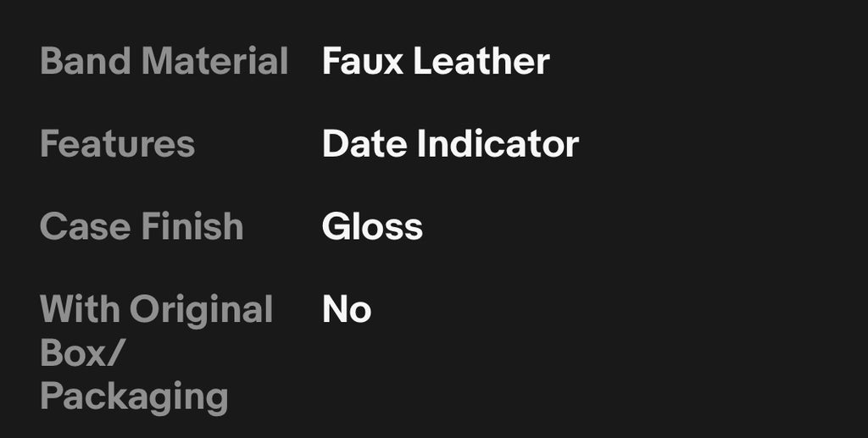Click the word "Material"
Image resolution: width=868 pixels, height=438 pixels.
click(x=214, y=62)
